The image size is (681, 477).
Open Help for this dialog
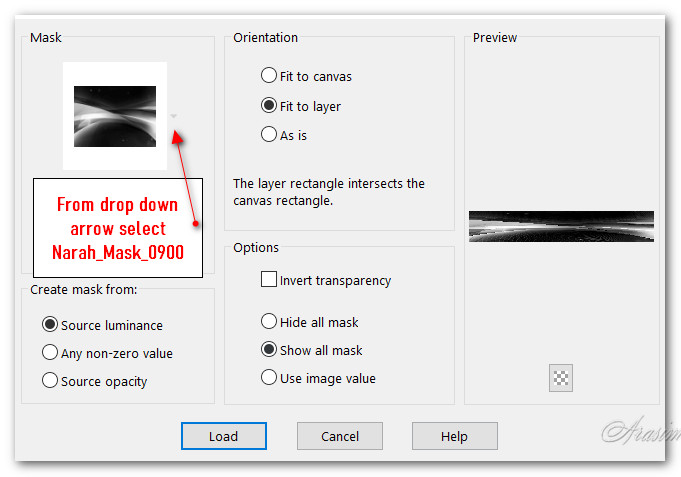(x=454, y=436)
